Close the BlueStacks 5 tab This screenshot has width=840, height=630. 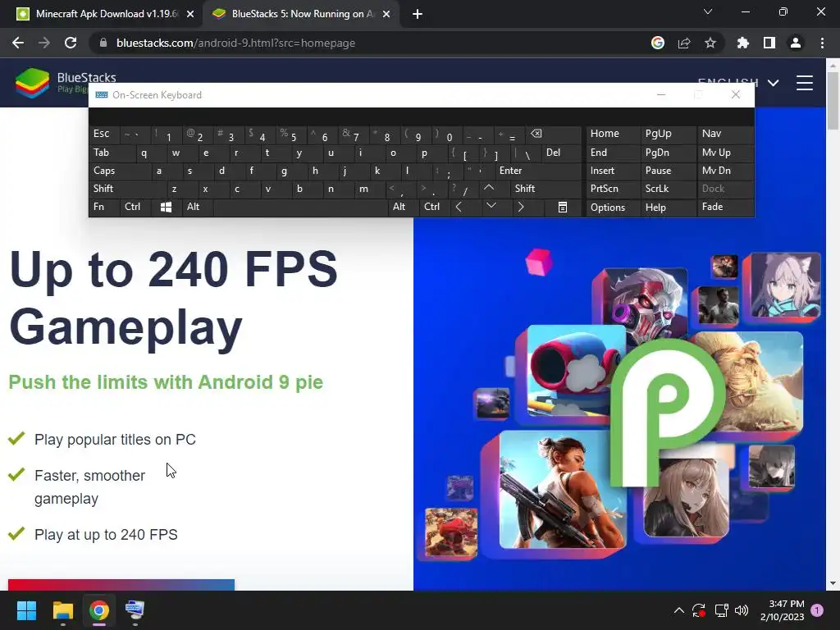[x=386, y=14]
